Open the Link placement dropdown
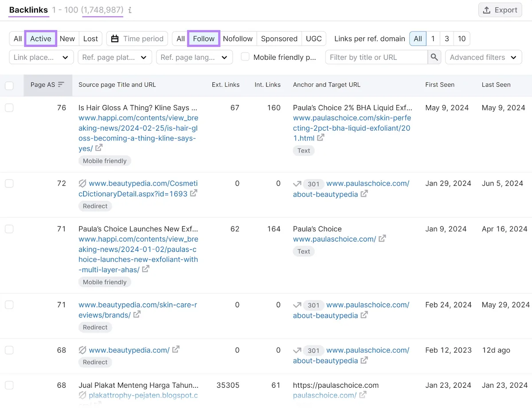Viewport: 532px width, 409px height. (x=42, y=57)
